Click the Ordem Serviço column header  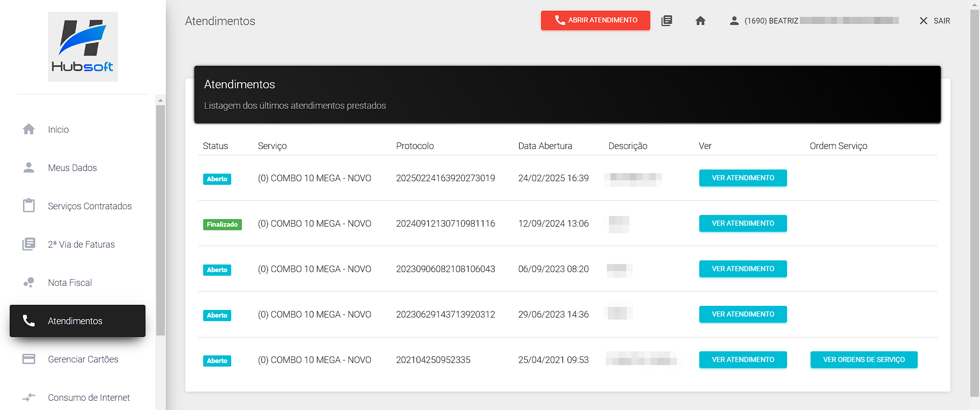pyautogui.click(x=838, y=146)
